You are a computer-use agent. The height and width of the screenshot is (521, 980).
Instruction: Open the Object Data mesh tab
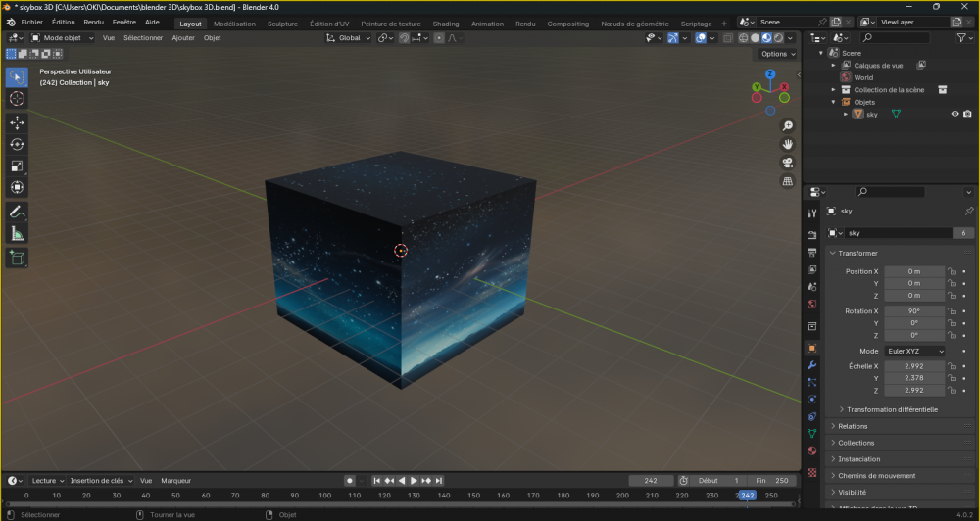tap(811, 434)
